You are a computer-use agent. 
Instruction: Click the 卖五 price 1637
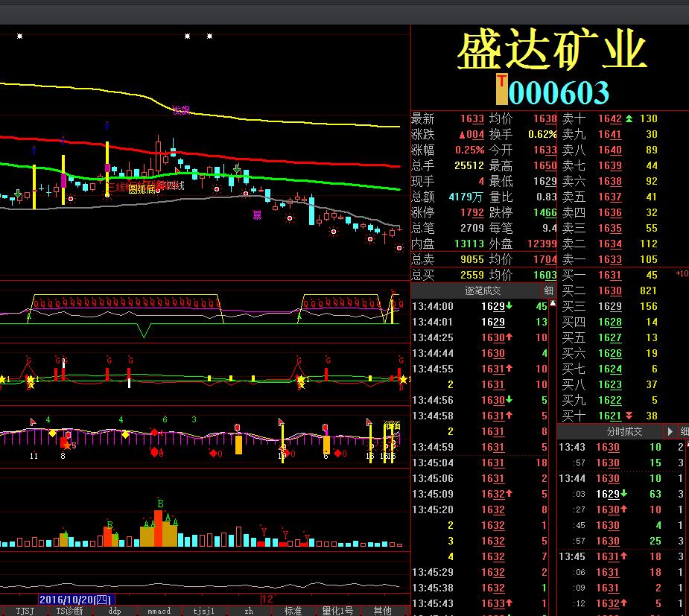click(x=610, y=197)
